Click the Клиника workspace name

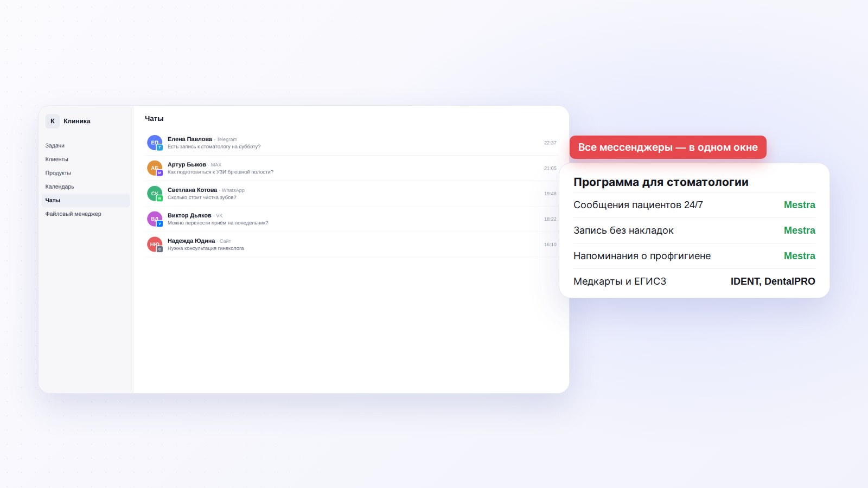77,121
